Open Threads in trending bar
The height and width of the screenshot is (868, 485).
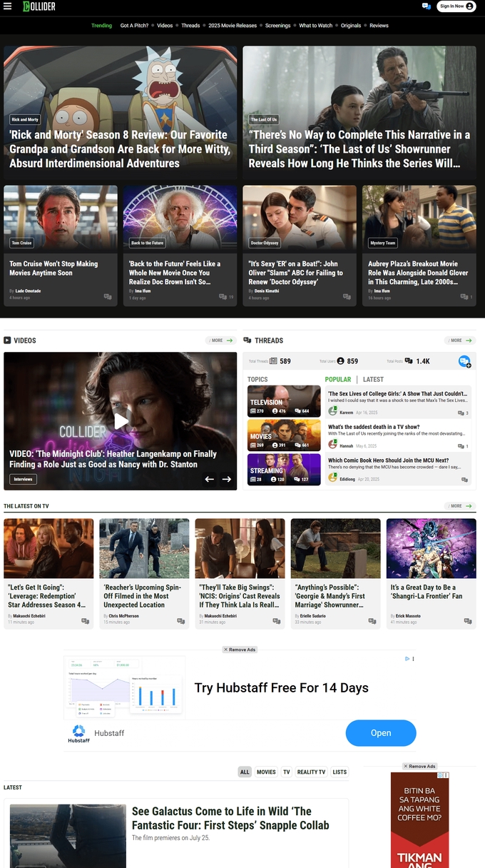point(190,26)
